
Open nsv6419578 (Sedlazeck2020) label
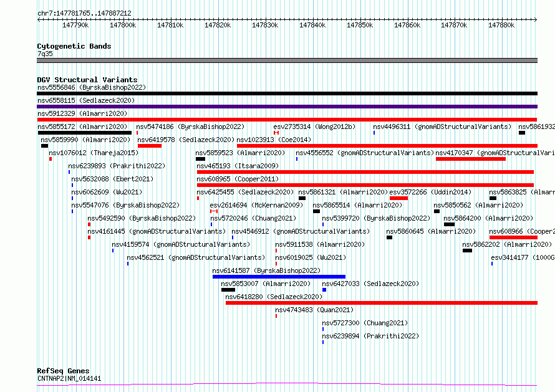pos(186,140)
